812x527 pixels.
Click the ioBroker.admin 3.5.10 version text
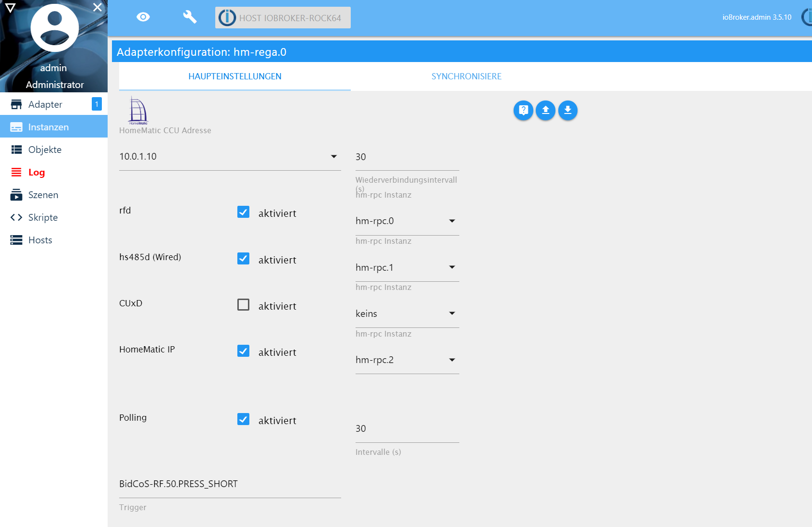757,17
